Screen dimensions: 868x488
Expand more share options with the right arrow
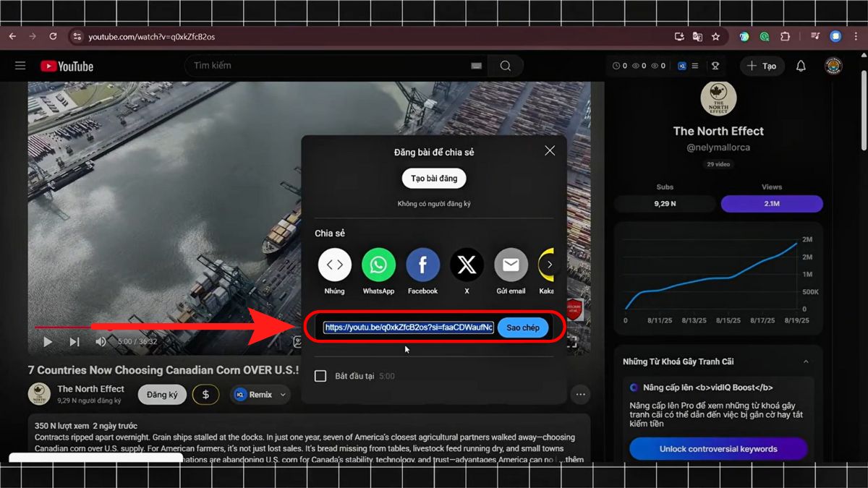point(548,265)
